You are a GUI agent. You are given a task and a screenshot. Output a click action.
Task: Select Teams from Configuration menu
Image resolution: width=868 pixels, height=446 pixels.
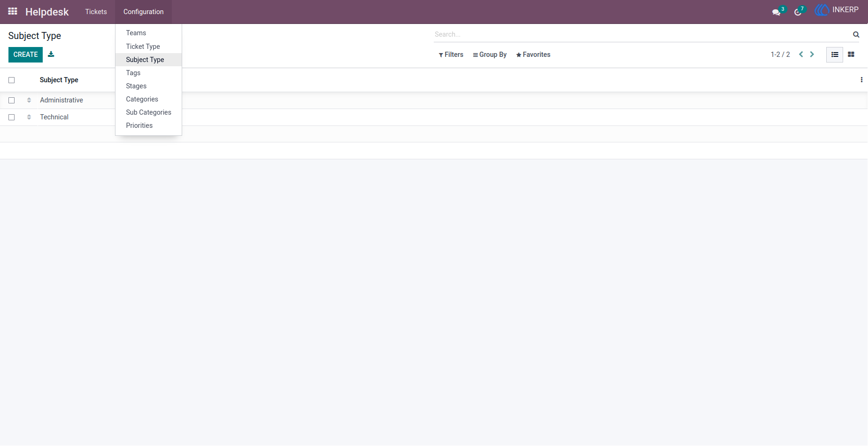[148, 33]
